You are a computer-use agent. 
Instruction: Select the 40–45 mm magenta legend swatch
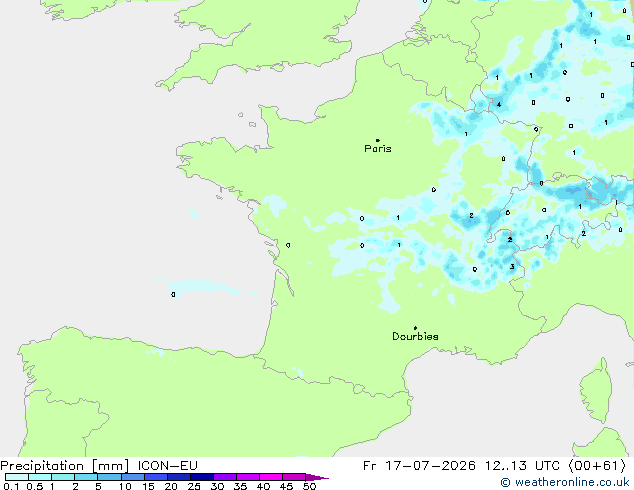coord(271,477)
